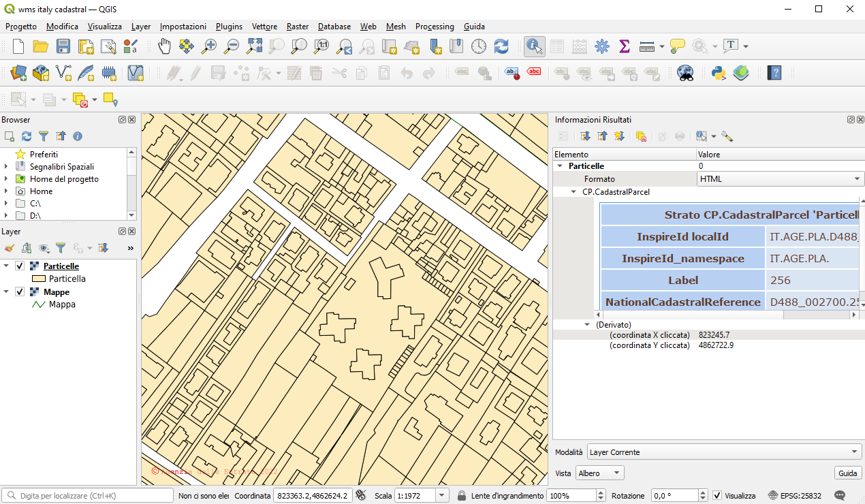Click the Statistical Summary sigma icon
Viewport: 865px width, 504px height.
pos(624,46)
